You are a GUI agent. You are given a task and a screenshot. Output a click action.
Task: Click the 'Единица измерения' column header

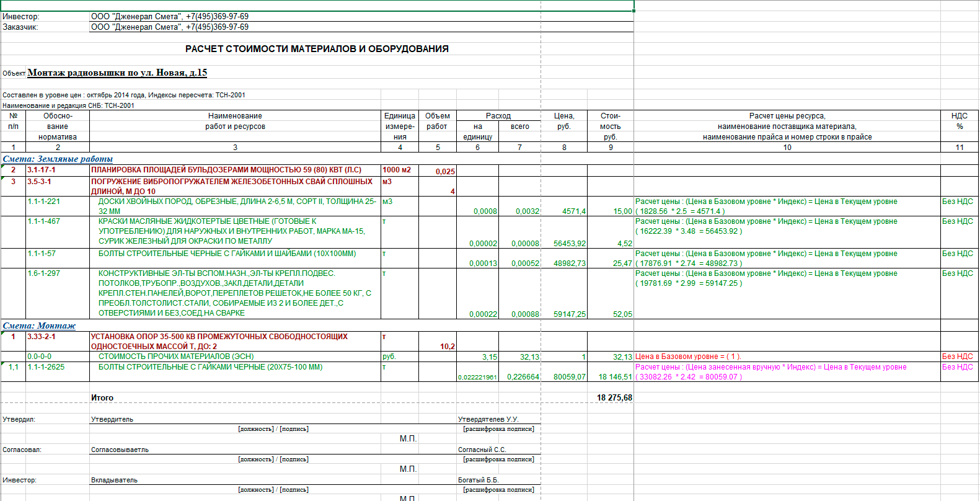coord(400,126)
